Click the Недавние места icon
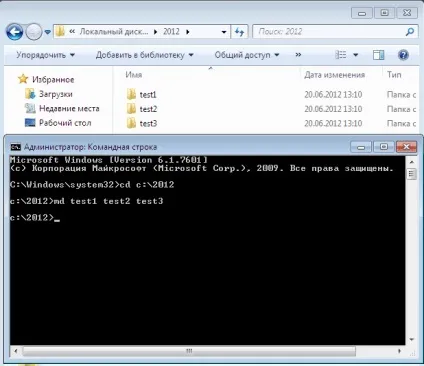This screenshot has width=424, height=366. 30,108
